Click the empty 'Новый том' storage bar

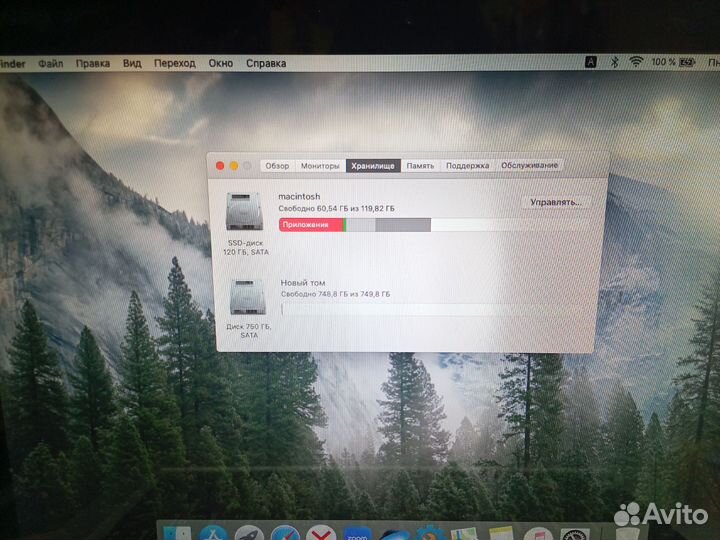click(x=434, y=309)
